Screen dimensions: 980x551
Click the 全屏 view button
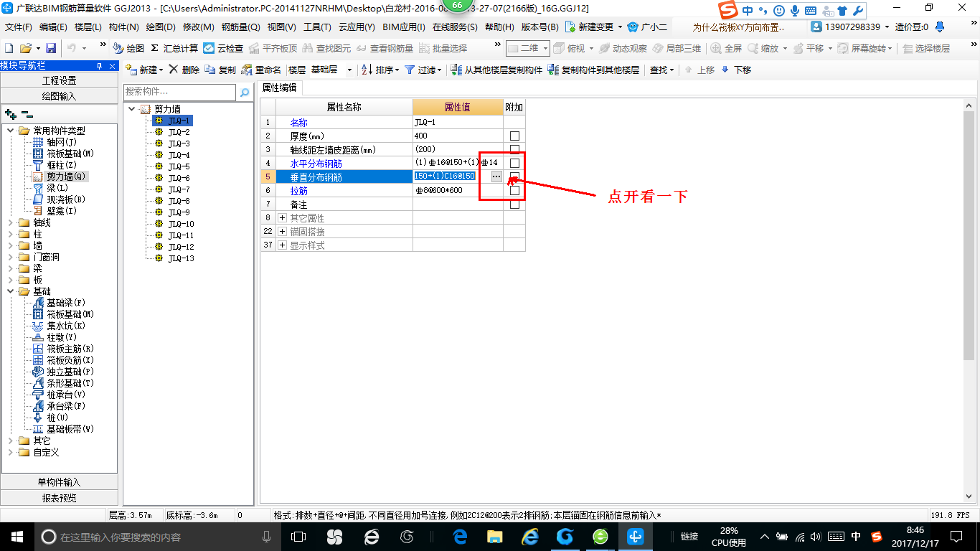(x=727, y=48)
